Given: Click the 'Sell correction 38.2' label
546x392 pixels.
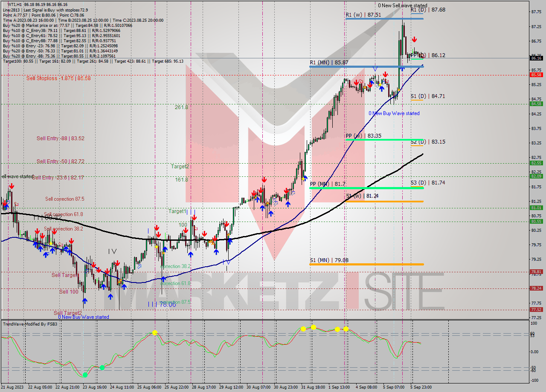Looking at the screenshot, I should [64, 229].
